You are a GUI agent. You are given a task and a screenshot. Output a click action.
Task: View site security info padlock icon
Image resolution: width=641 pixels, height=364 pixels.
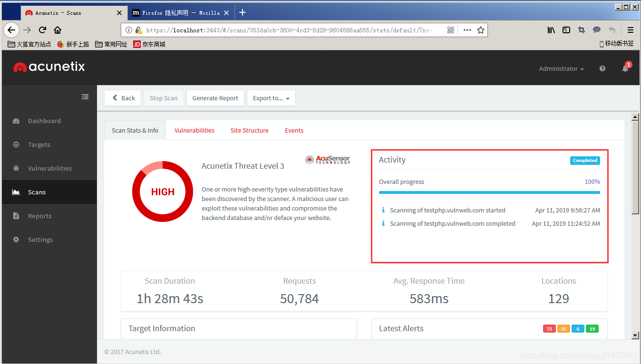point(138,30)
